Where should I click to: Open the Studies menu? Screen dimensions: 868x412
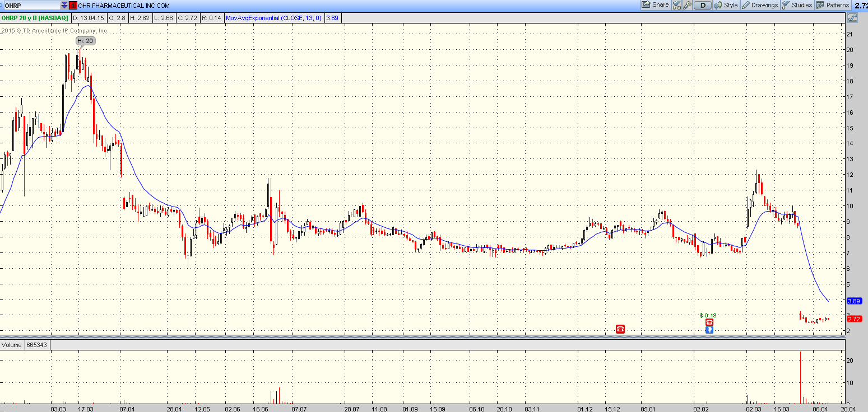(x=797, y=5)
